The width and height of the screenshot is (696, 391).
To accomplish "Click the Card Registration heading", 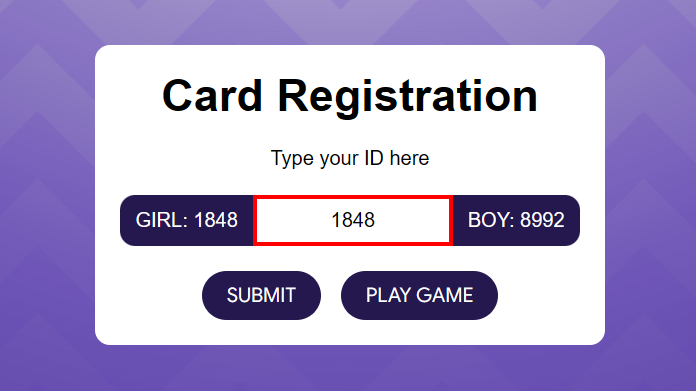I will click(x=350, y=96).
